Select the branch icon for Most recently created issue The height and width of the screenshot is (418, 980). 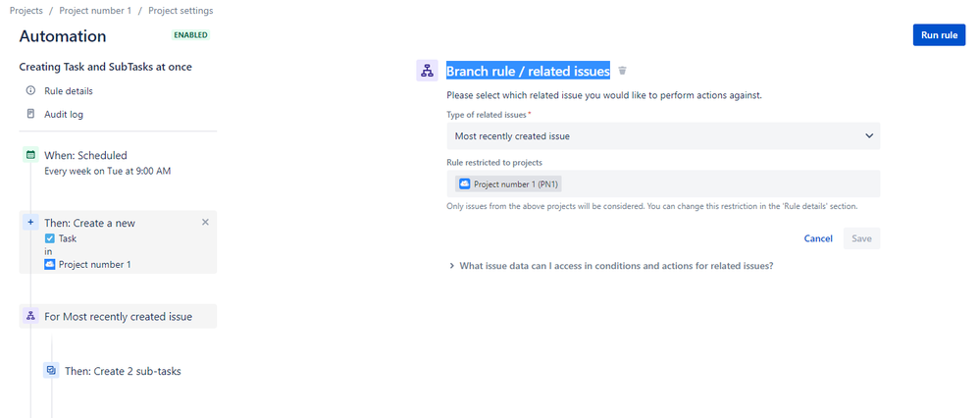point(30,316)
